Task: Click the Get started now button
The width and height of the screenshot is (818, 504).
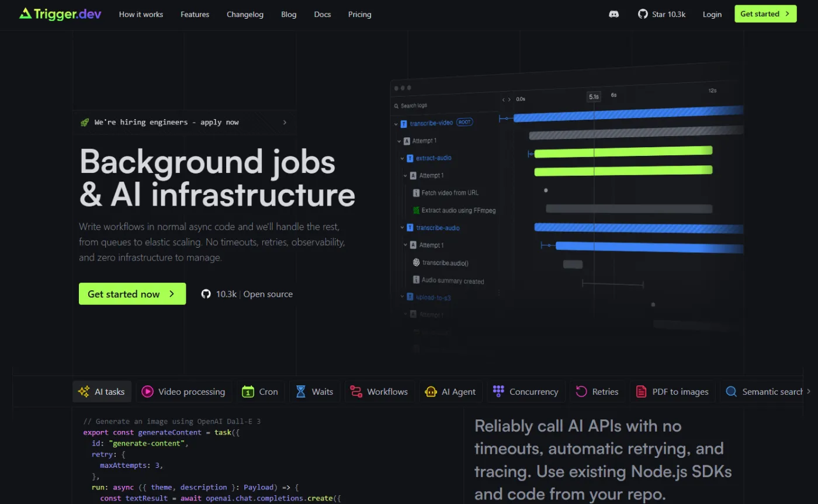Action: [x=132, y=294]
